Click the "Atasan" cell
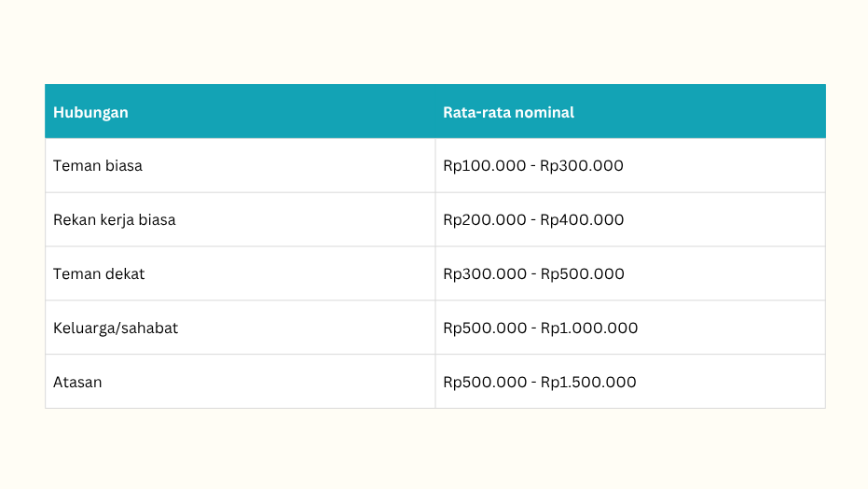The height and width of the screenshot is (489, 868). (77, 383)
